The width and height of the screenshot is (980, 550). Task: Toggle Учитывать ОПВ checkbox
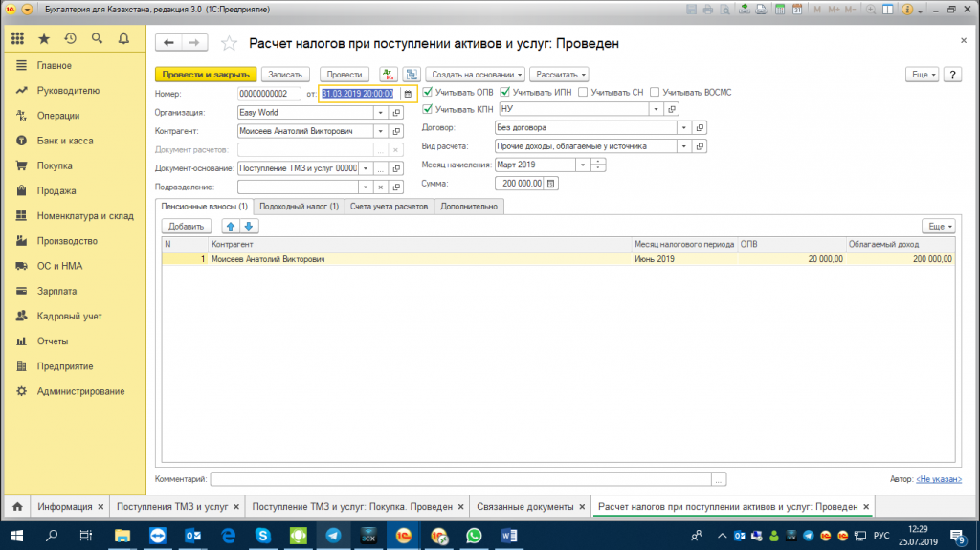tap(428, 92)
